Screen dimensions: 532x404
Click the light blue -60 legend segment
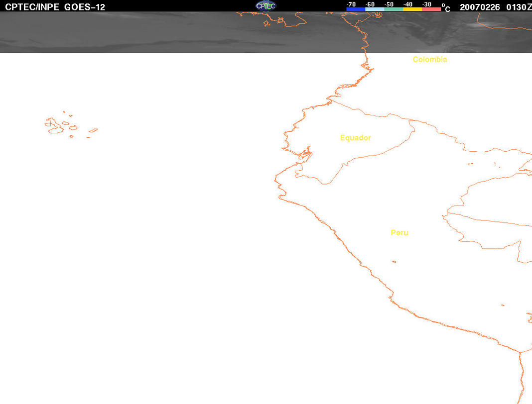tap(375, 9)
